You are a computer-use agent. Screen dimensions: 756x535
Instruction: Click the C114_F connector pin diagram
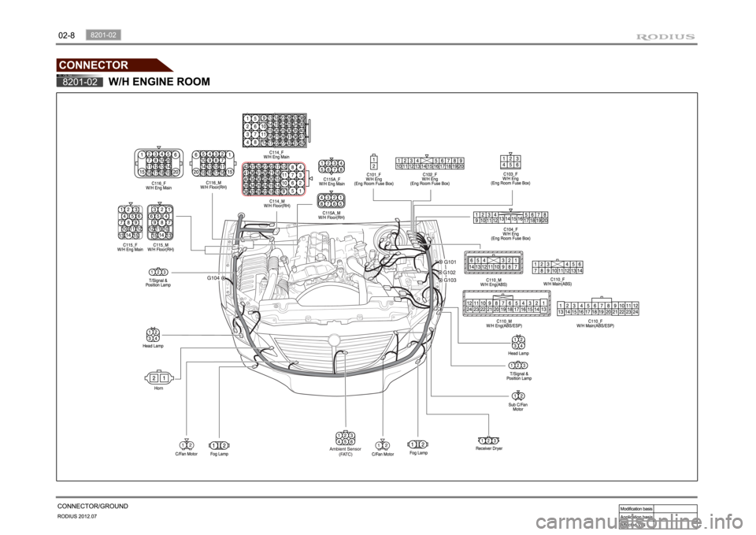tap(277, 131)
